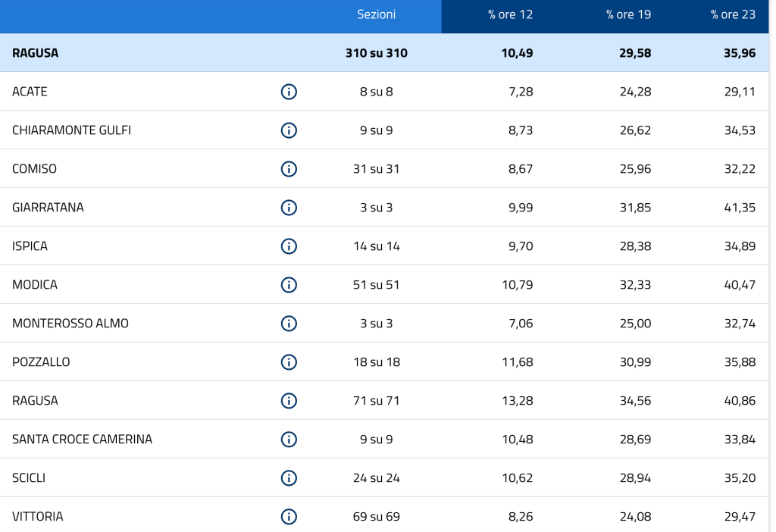Click the info icon for Acate

tap(289, 92)
